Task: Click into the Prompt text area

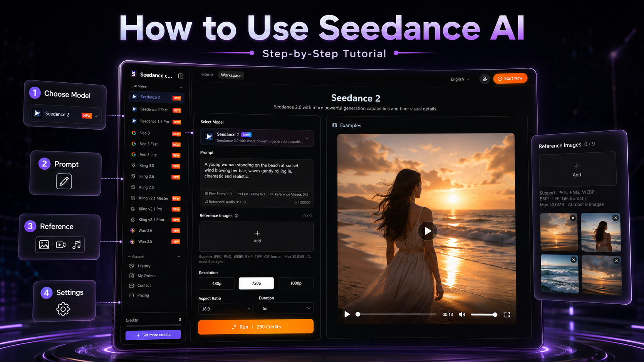Action: click(x=257, y=173)
